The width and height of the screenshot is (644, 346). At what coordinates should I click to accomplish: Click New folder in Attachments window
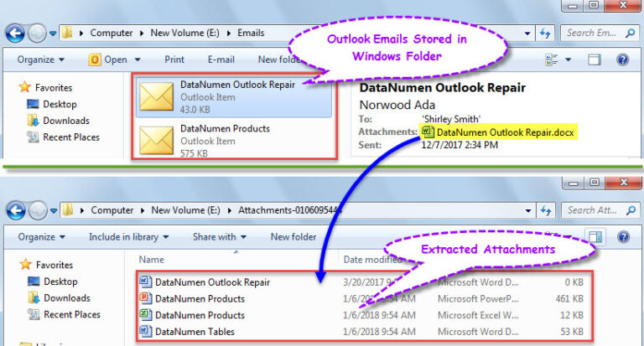(x=293, y=237)
